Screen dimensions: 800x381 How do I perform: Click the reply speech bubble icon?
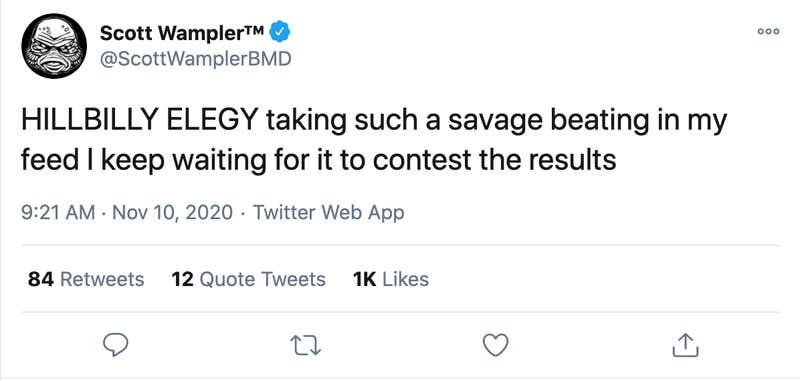tap(115, 345)
